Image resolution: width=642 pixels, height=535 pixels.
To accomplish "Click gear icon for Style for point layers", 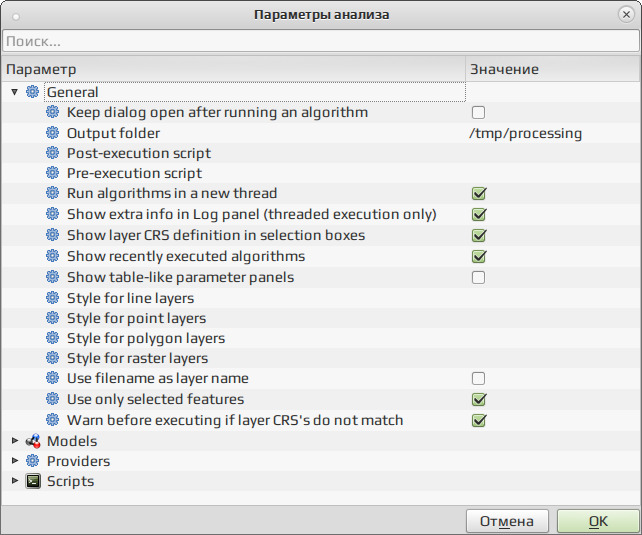I will click(52, 318).
